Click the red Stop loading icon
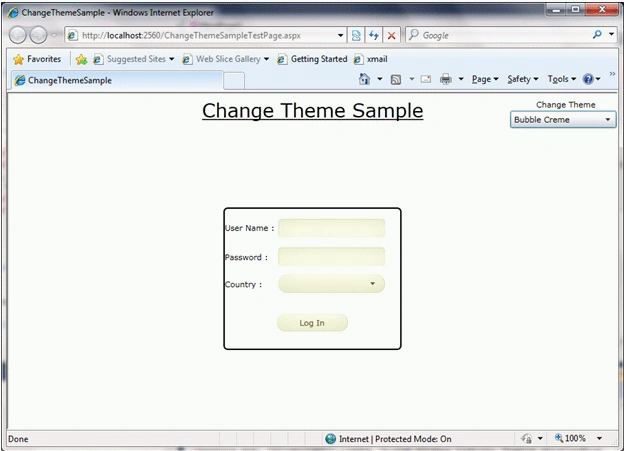The height and width of the screenshot is (451, 624). 391,35
